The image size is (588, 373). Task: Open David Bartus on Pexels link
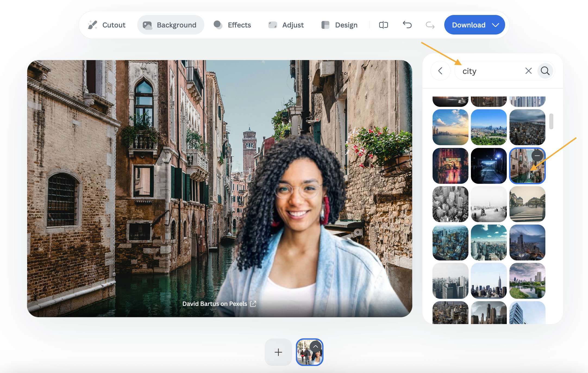(x=215, y=304)
